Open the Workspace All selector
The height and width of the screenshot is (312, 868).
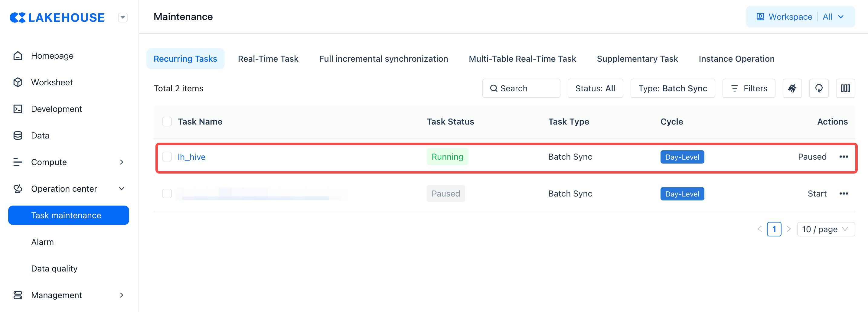pos(800,17)
